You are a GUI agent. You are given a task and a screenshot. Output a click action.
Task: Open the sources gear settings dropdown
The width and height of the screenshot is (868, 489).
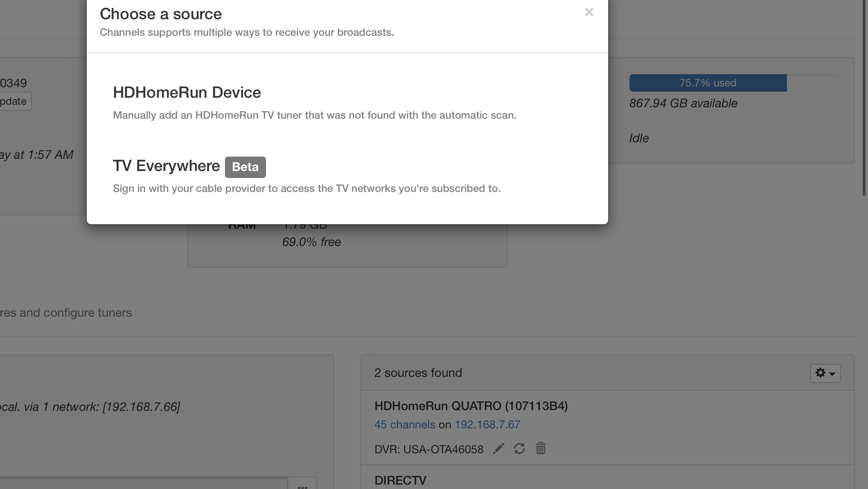(825, 373)
